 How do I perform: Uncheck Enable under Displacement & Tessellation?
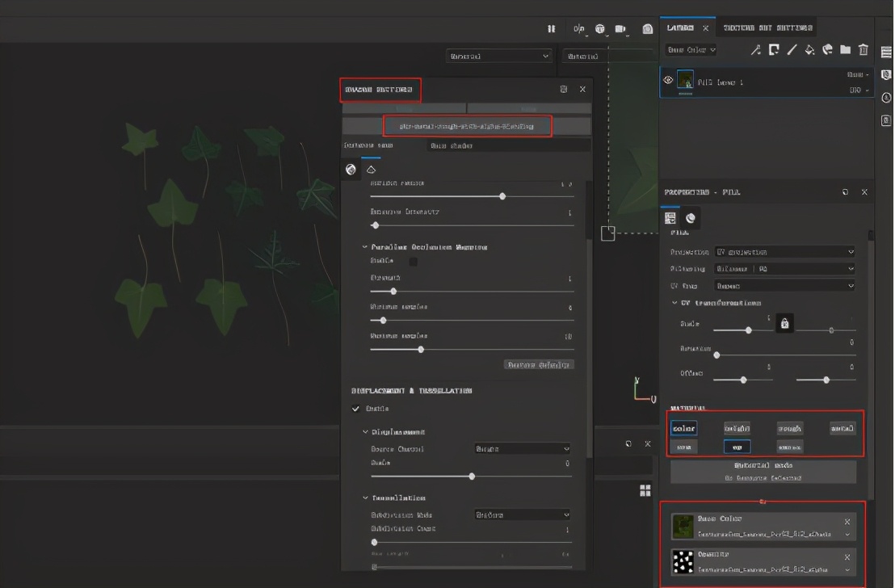point(356,409)
